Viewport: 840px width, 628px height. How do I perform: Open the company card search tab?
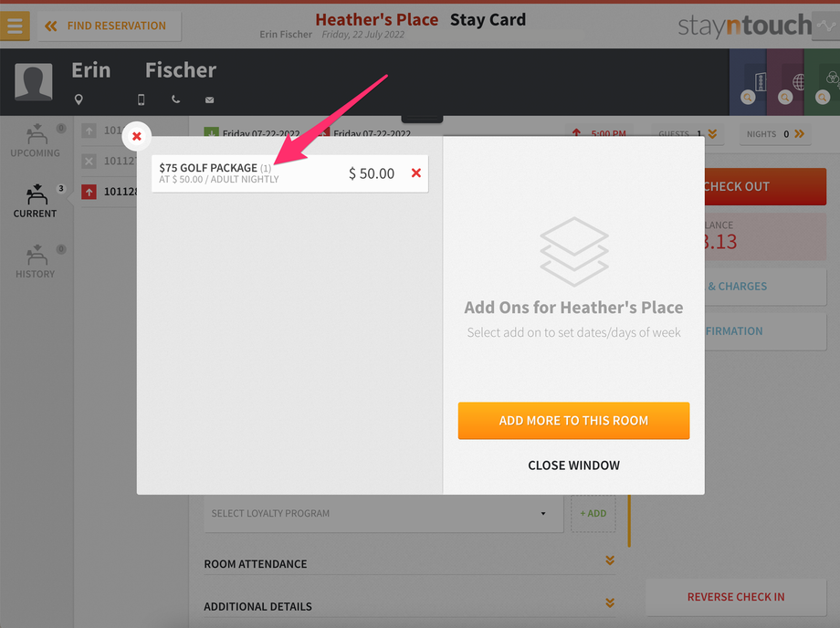pos(748,82)
